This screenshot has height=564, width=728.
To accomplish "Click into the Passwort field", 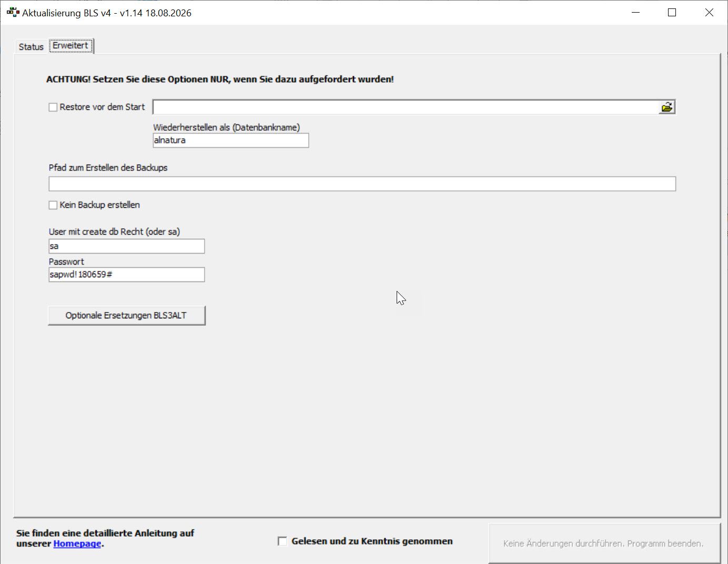I will (127, 275).
